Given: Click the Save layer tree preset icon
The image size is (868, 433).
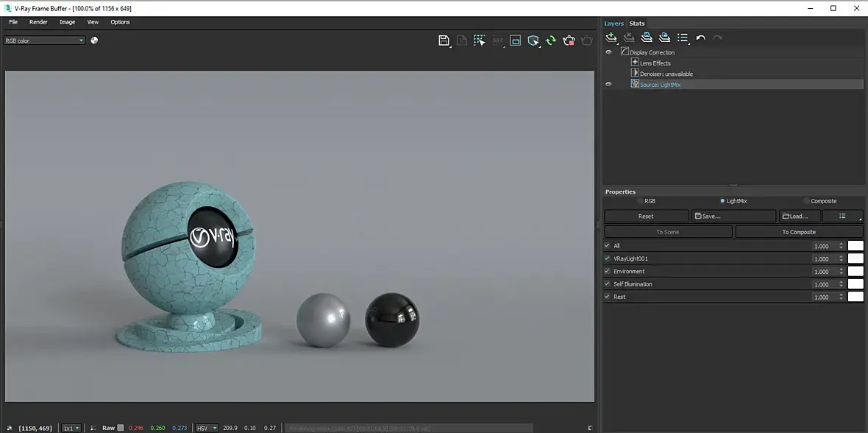Looking at the screenshot, I should (x=647, y=38).
